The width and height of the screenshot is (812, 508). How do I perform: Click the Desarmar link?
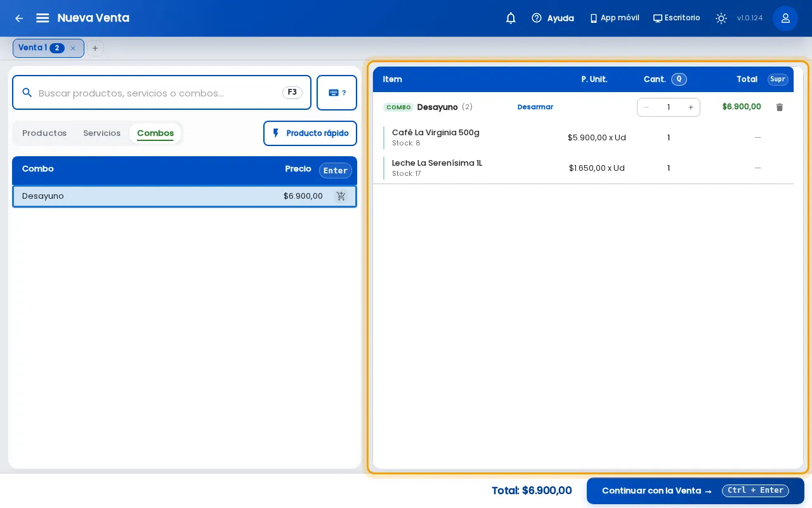click(535, 107)
